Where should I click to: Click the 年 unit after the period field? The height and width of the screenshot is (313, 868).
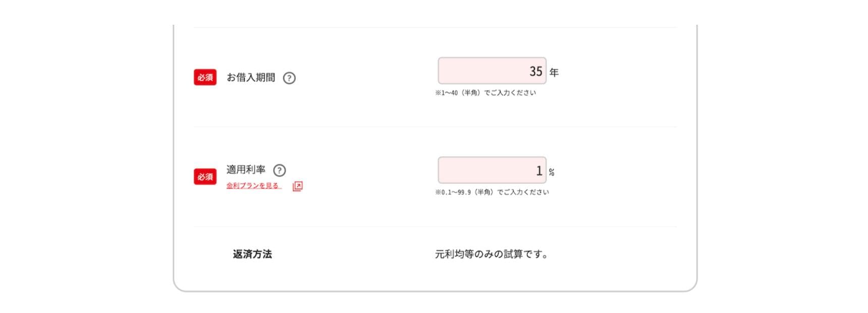554,73
